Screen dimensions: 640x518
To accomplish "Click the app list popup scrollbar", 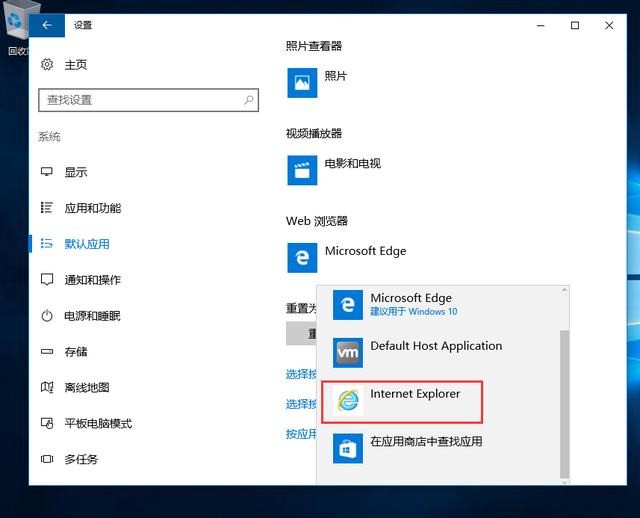I will click(564, 404).
